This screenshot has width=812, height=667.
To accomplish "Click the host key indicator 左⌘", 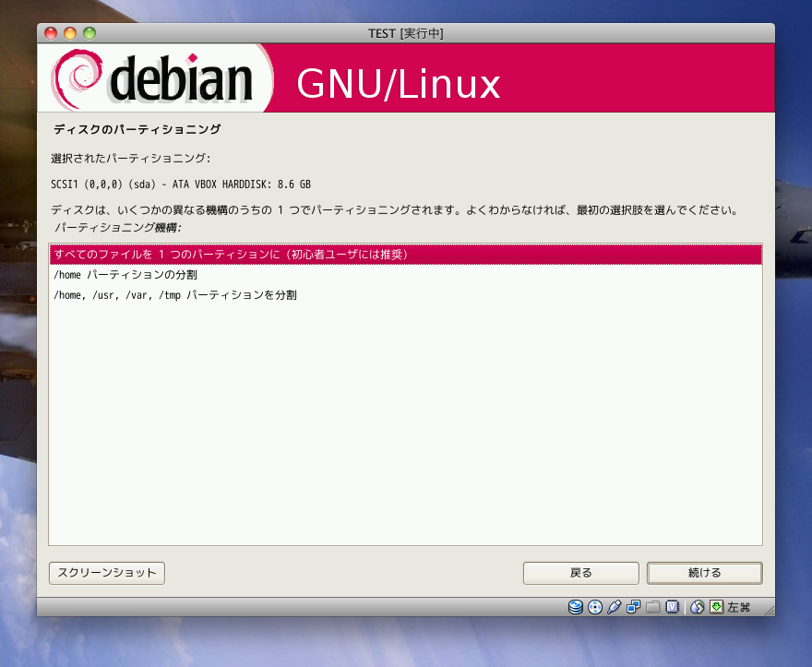I will coord(738,607).
